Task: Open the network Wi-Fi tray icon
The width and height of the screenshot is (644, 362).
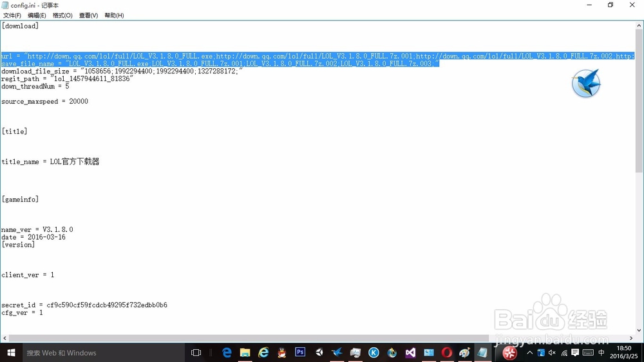Action: [564, 352]
